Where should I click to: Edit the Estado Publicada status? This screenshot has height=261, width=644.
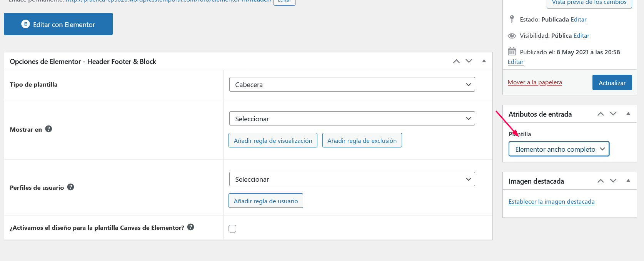(579, 19)
